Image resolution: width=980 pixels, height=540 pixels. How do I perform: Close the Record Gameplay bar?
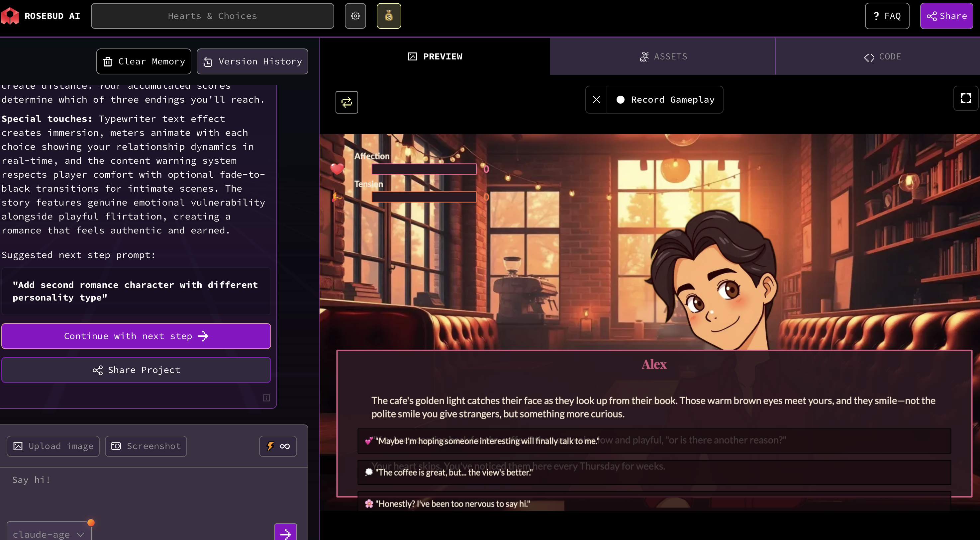point(596,100)
